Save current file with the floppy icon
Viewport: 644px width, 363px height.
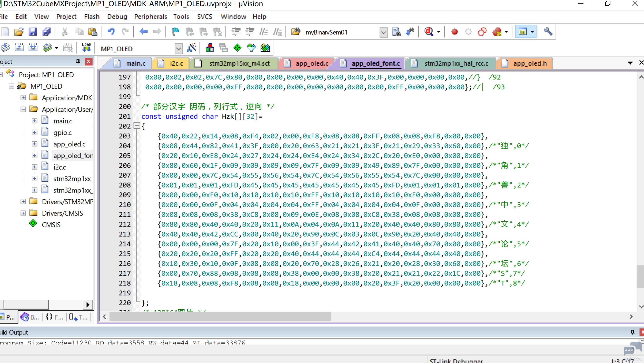[33, 32]
